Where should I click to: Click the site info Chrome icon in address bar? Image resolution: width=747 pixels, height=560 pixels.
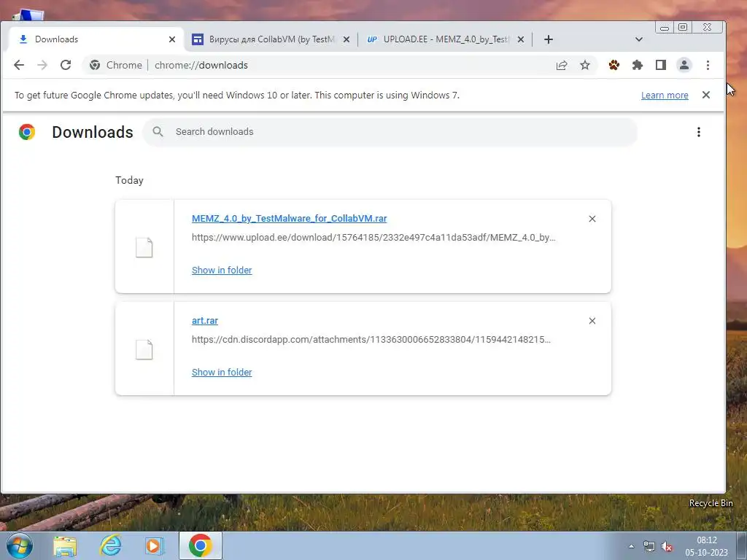[95, 65]
